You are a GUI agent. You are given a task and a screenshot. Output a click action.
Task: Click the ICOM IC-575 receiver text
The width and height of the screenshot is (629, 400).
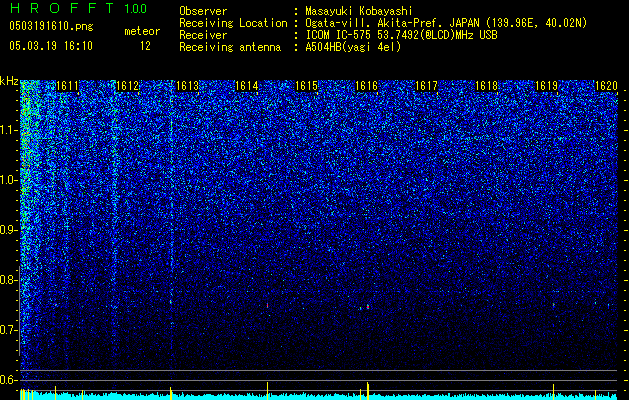401,35
